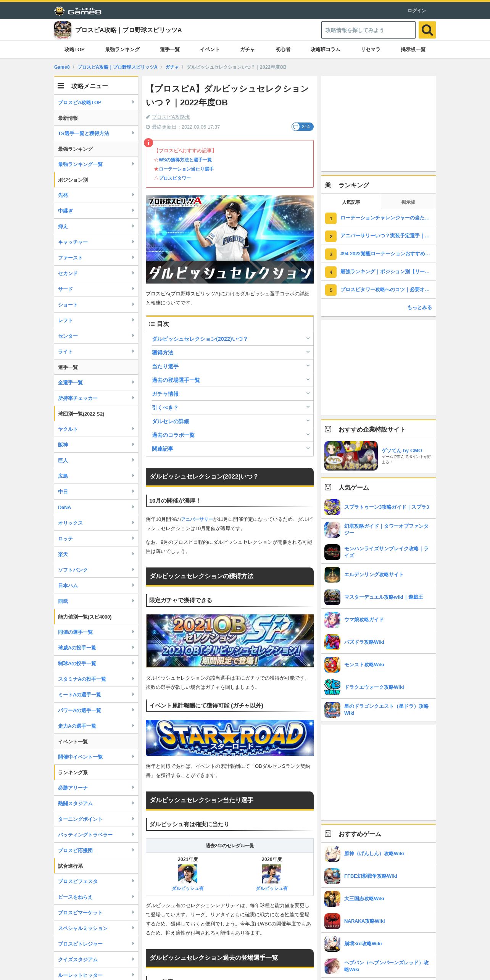Viewport: 490px width, 980px height.
Task: Click the 原神 game icon
Action: click(x=332, y=854)
